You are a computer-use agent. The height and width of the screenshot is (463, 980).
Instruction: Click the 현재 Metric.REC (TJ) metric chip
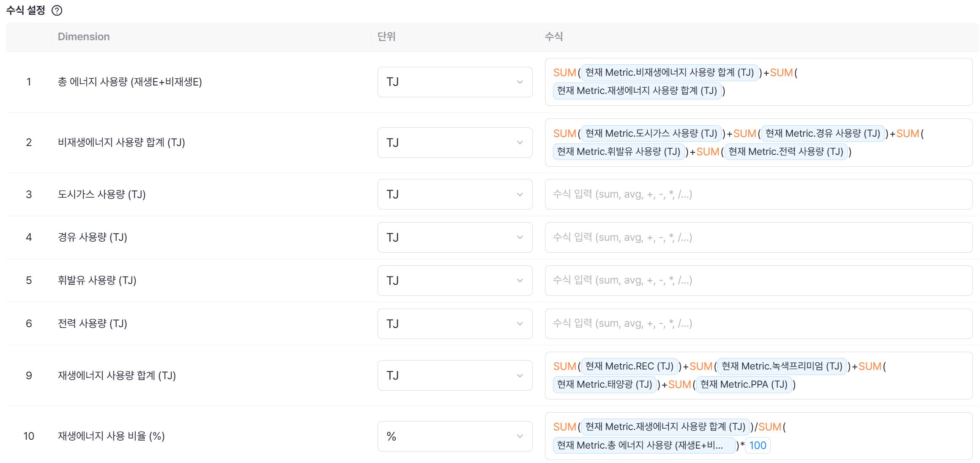[x=629, y=367]
